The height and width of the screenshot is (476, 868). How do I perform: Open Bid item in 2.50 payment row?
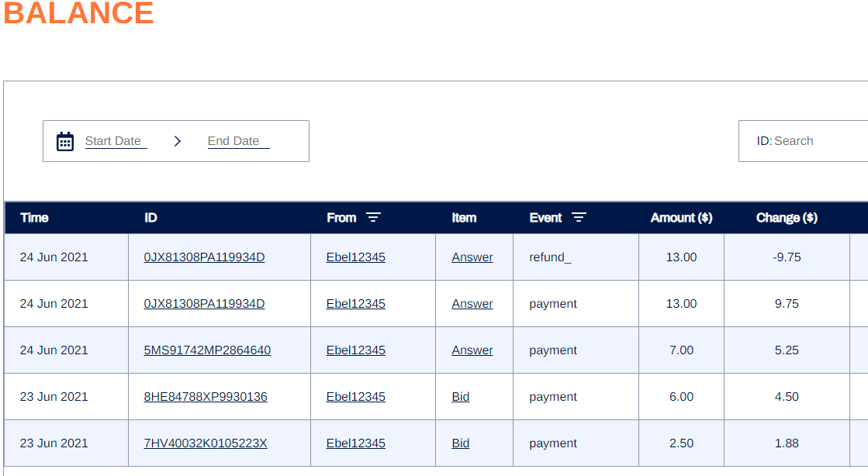461,443
